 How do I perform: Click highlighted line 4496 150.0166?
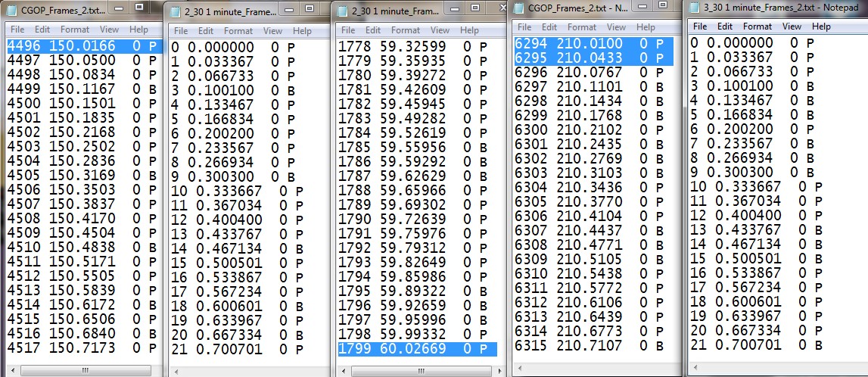tap(86, 46)
